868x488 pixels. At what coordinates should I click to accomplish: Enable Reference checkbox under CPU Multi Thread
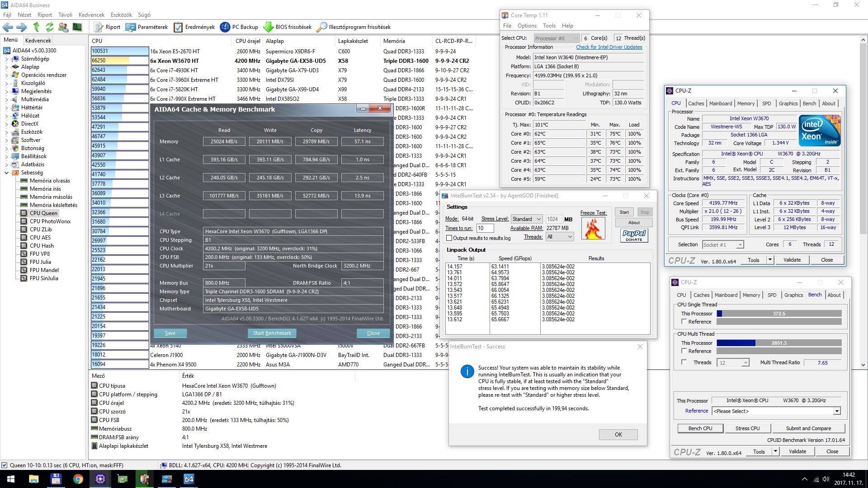pyautogui.click(x=684, y=351)
